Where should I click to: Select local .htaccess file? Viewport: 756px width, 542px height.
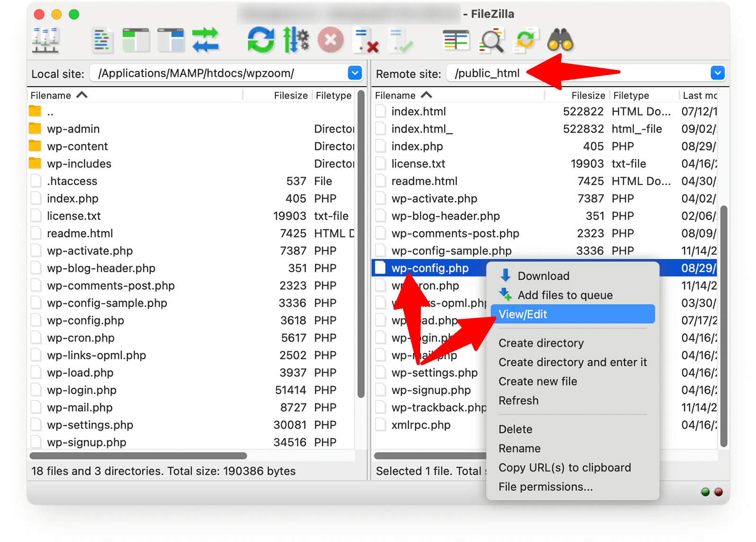click(191, 181)
